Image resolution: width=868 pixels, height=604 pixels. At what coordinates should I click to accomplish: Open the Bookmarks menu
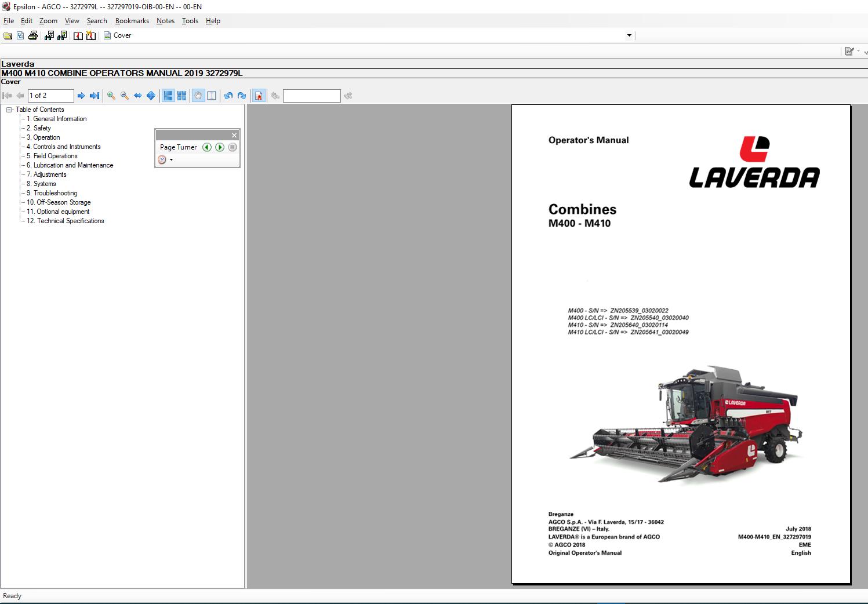pos(132,21)
